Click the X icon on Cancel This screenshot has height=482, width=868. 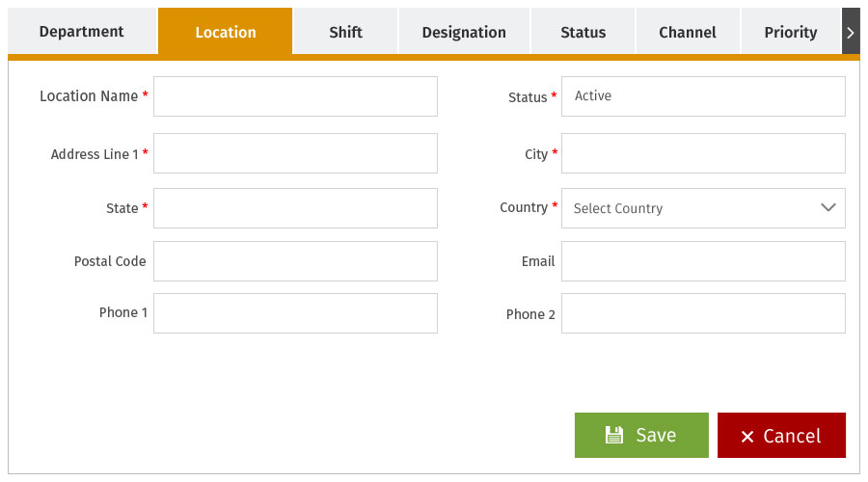(x=747, y=437)
